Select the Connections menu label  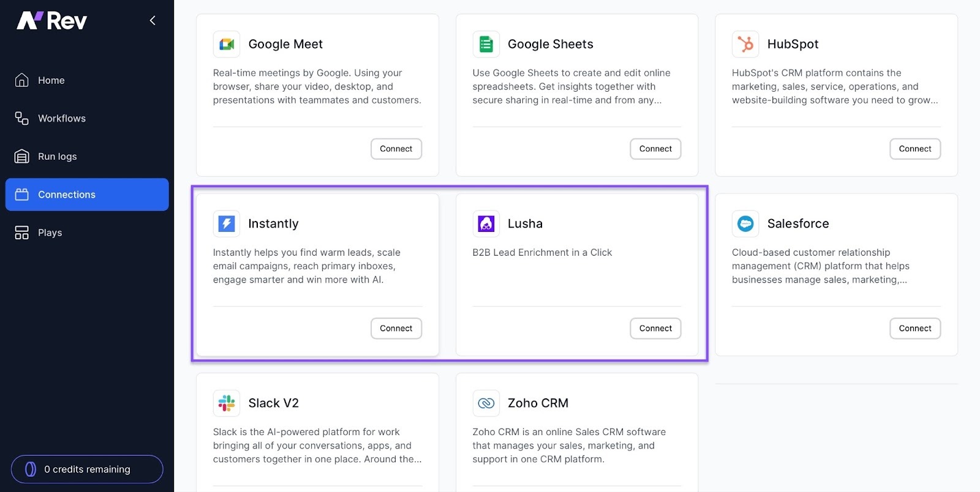pos(67,195)
